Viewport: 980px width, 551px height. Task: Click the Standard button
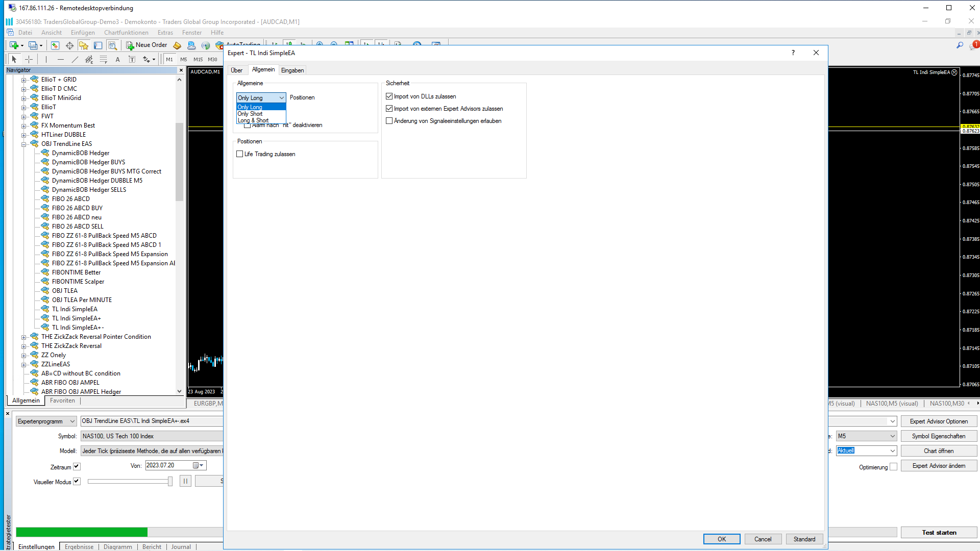804,539
